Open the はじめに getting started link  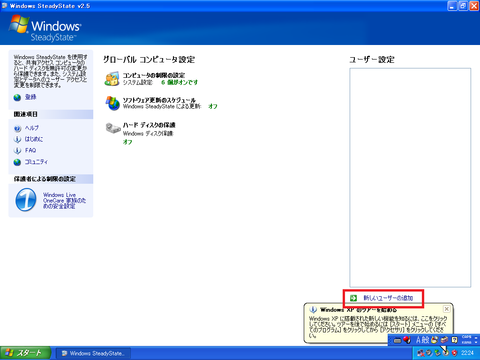(x=34, y=139)
